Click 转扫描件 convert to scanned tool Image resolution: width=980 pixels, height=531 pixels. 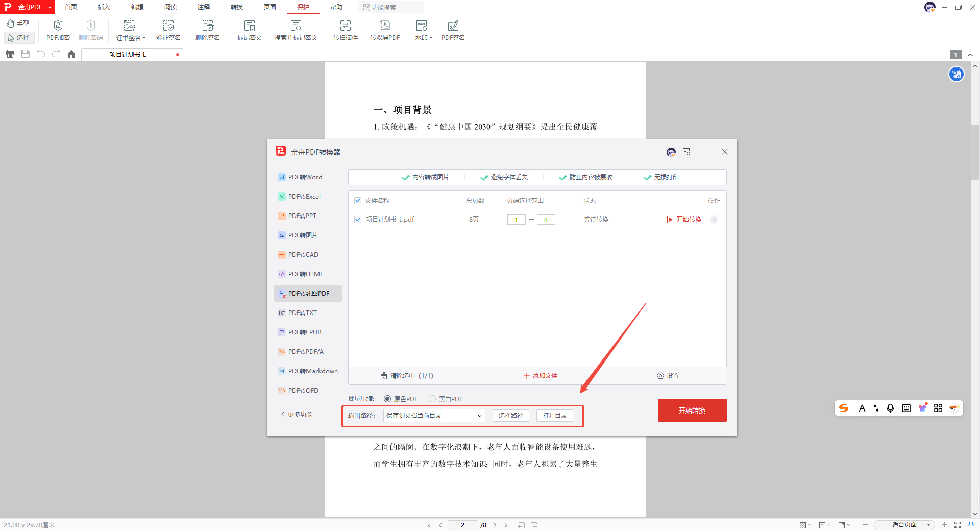tap(346, 31)
